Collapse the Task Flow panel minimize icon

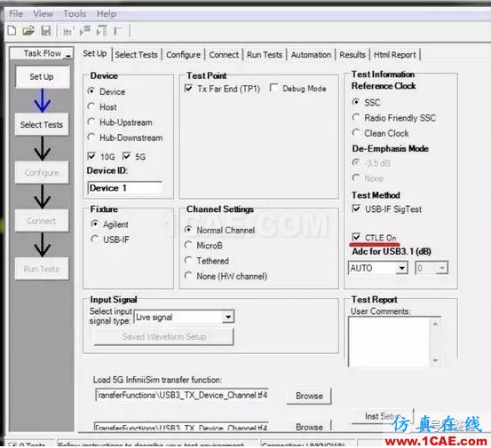pyautogui.click(x=68, y=55)
